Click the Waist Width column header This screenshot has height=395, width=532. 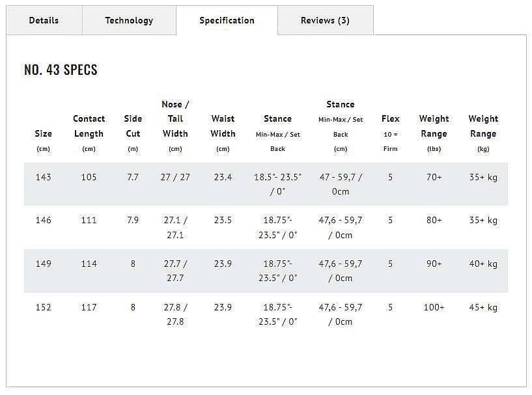[x=223, y=133]
